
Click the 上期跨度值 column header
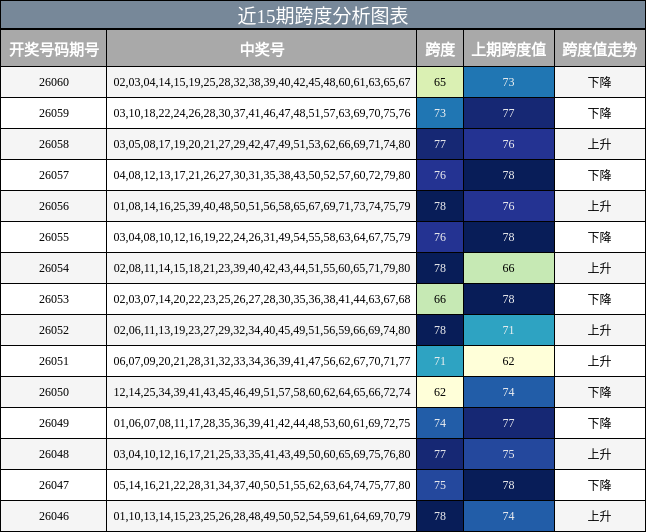[509, 49]
